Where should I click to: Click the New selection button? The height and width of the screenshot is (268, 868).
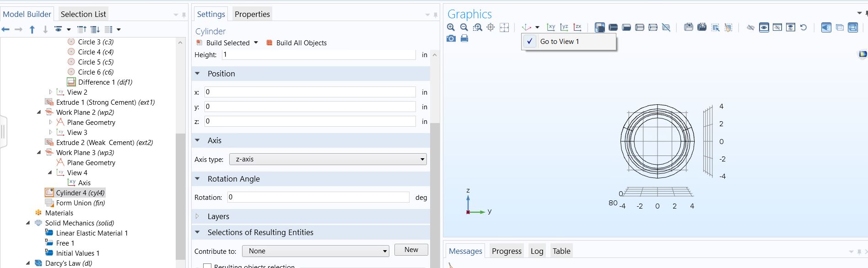pos(411,250)
